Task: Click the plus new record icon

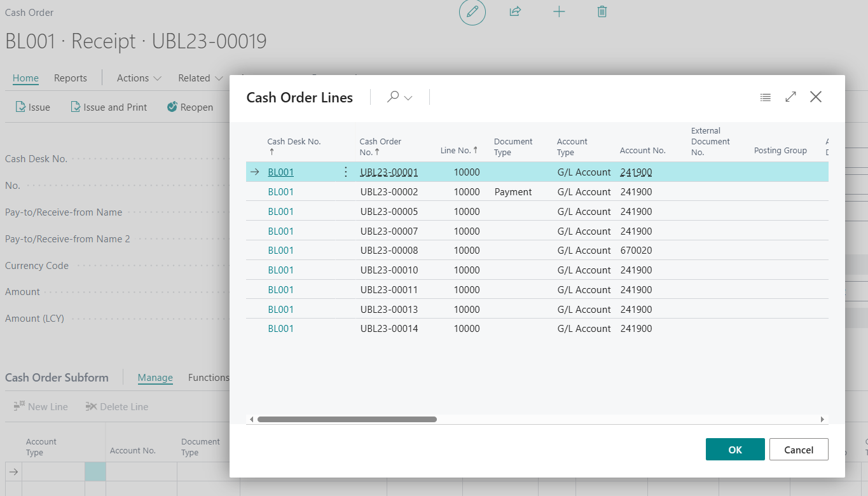Action: pos(559,11)
